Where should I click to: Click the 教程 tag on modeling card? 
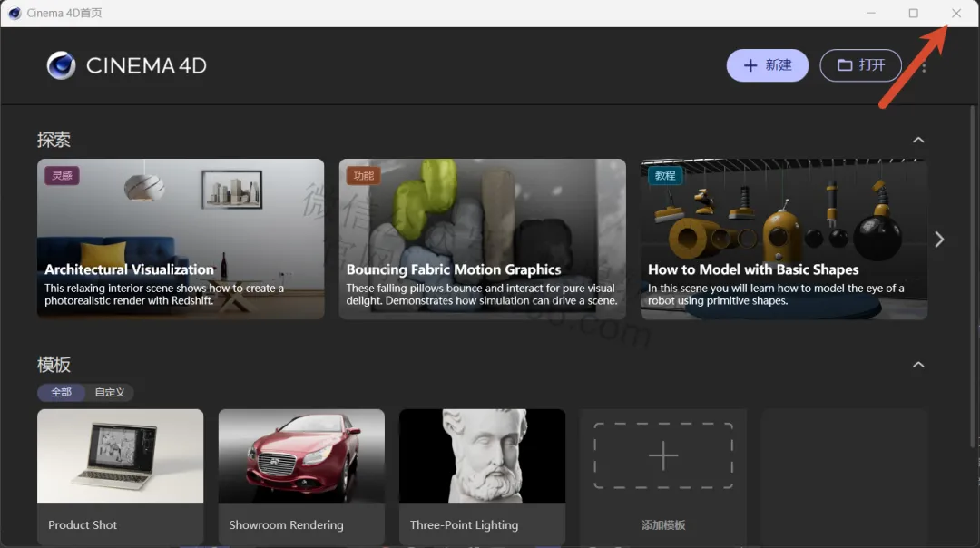[x=665, y=176]
